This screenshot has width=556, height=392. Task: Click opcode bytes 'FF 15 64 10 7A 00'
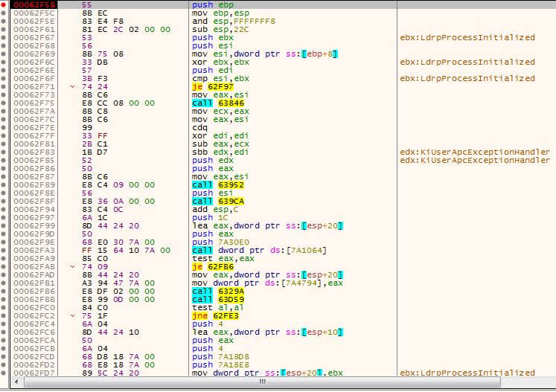127,251
